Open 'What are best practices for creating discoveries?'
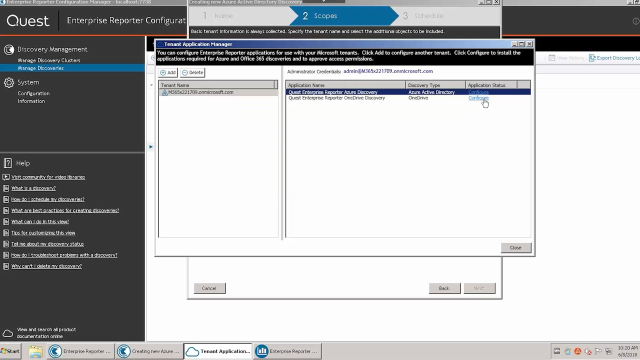 (65, 211)
